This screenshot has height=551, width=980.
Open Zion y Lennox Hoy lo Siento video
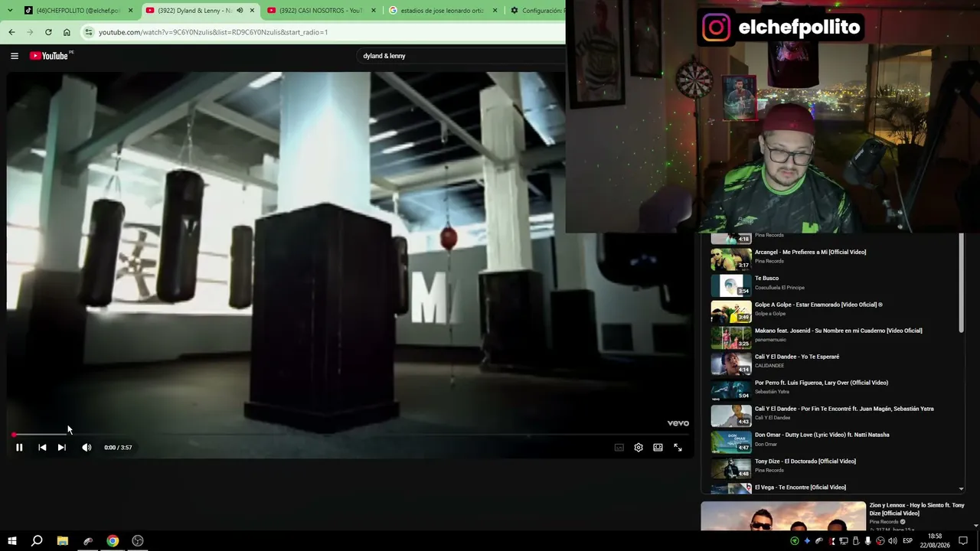click(916, 509)
